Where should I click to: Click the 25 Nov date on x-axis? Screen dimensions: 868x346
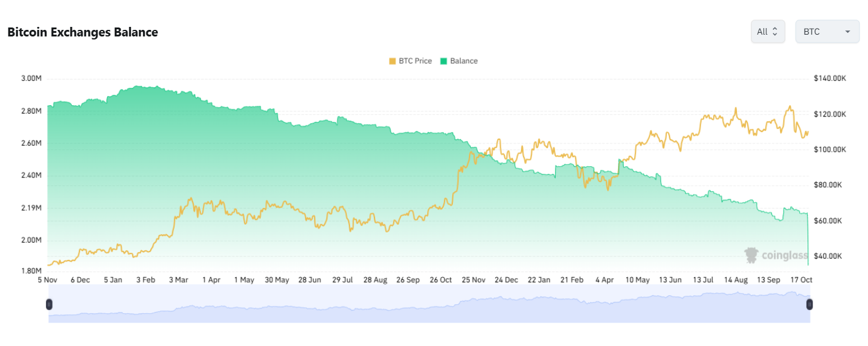[x=474, y=280]
